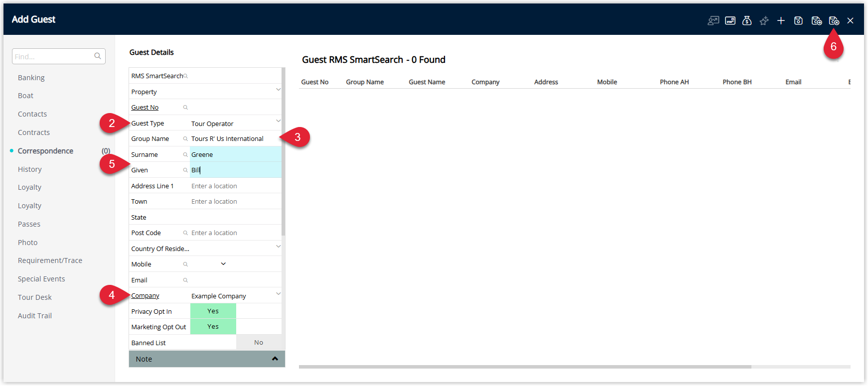868x386 pixels.
Task: Click the results horizontal scrollbar
Action: 525,367
